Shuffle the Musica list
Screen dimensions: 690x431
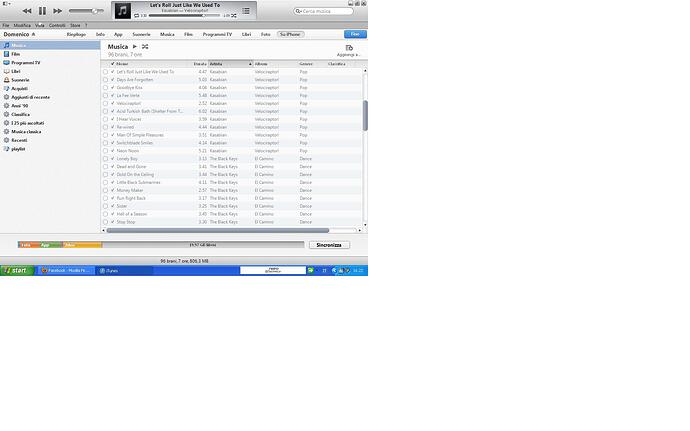pos(145,47)
